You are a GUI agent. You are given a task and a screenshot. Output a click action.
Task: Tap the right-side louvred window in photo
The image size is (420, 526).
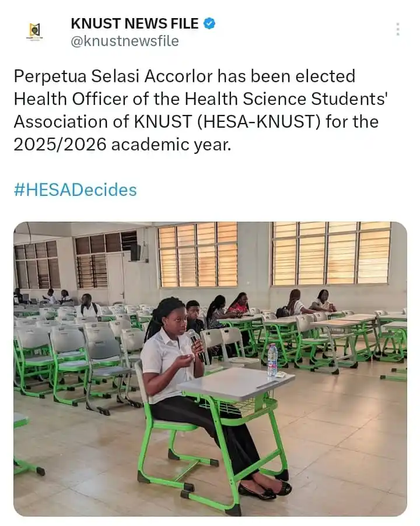pos(331,254)
